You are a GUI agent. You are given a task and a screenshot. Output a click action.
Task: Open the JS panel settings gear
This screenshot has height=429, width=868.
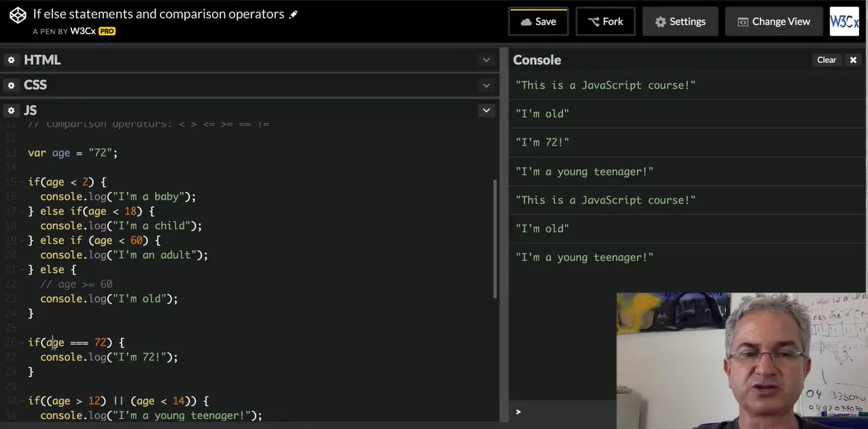(x=11, y=110)
